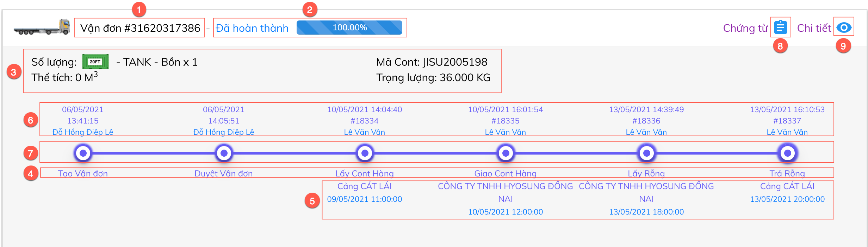Select the Lấy Rỗng timeline node
This screenshot has height=247, width=868.
(x=646, y=153)
